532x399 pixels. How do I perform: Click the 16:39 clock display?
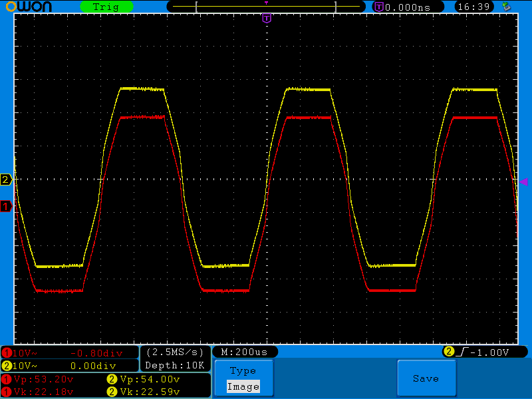click(x=473, y=7)
